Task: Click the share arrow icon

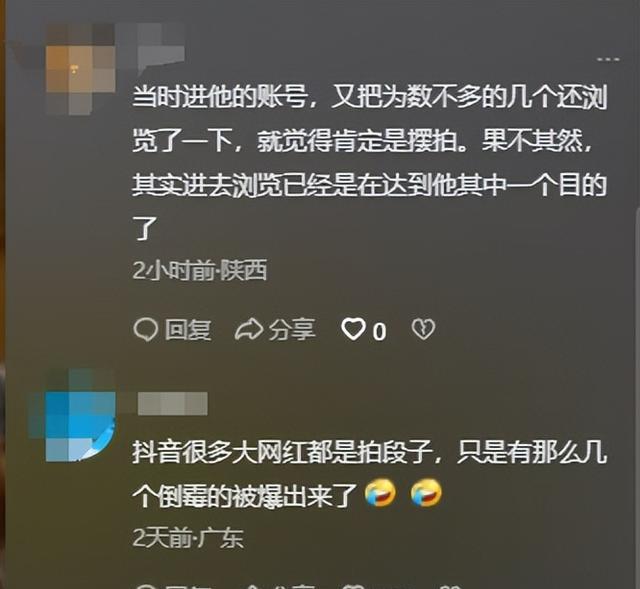Action: point(249,330)
